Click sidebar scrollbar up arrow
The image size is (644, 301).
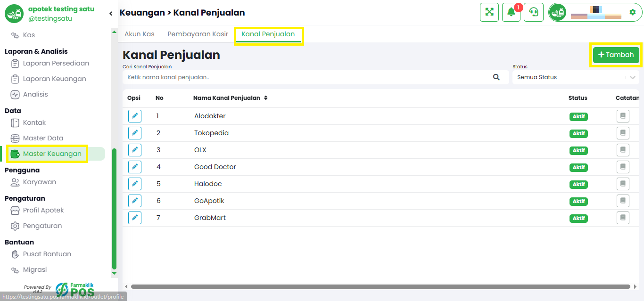[114, 32]
